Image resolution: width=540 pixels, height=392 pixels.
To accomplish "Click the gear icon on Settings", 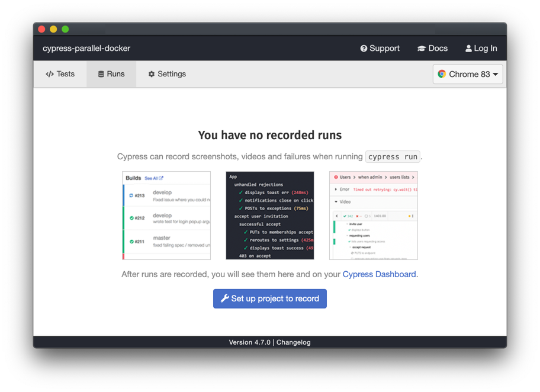I will [x=152, y=74].
